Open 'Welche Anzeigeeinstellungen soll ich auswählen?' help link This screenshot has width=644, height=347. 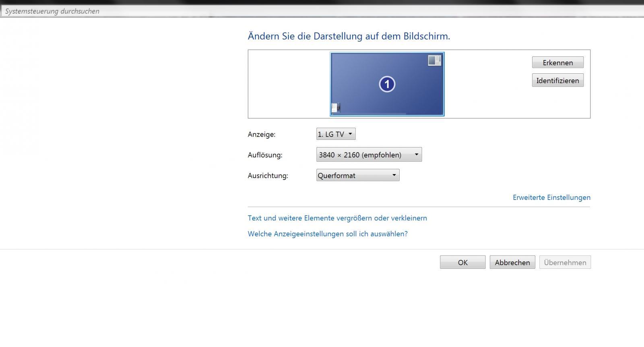[x=328, y=234]
